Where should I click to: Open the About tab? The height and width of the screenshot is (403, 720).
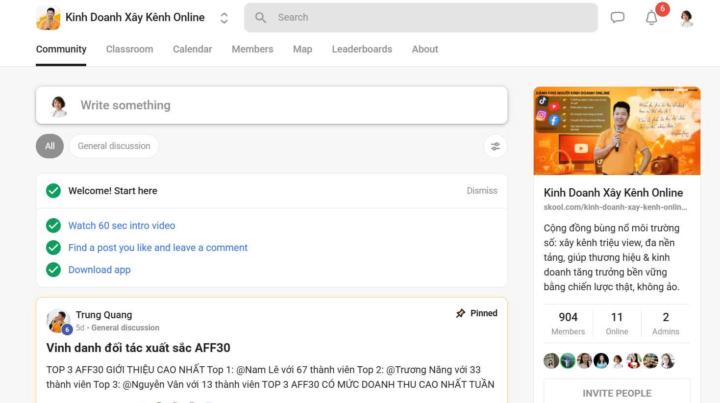(x=425, y=49)
